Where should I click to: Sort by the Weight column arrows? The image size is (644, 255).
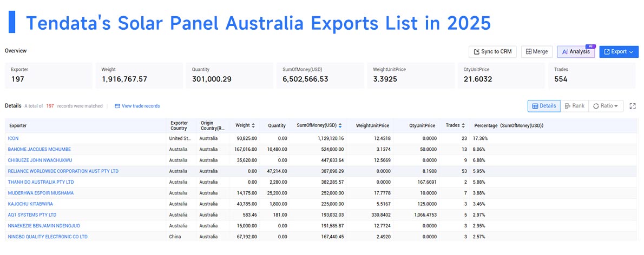[253, 125]
